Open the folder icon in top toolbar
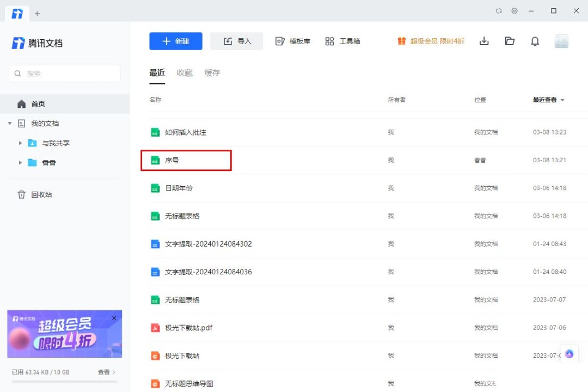588x392 pixels. click(x=510, y=41)
